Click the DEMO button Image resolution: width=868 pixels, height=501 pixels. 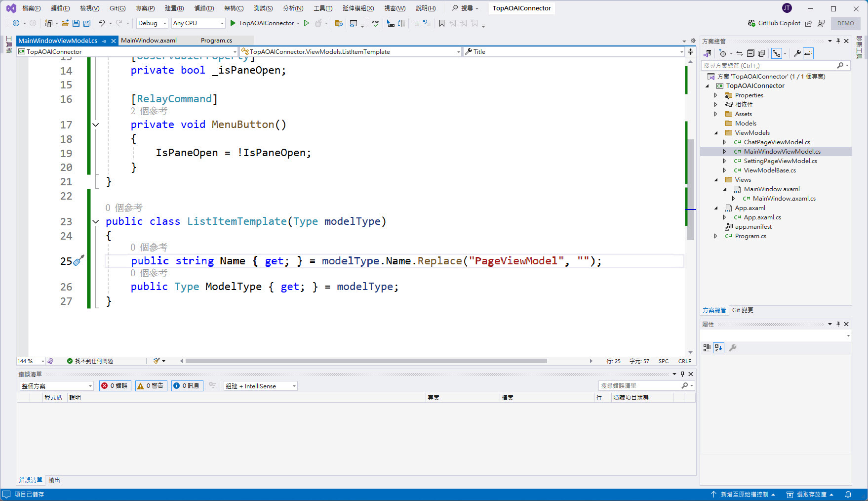point(846,23)
